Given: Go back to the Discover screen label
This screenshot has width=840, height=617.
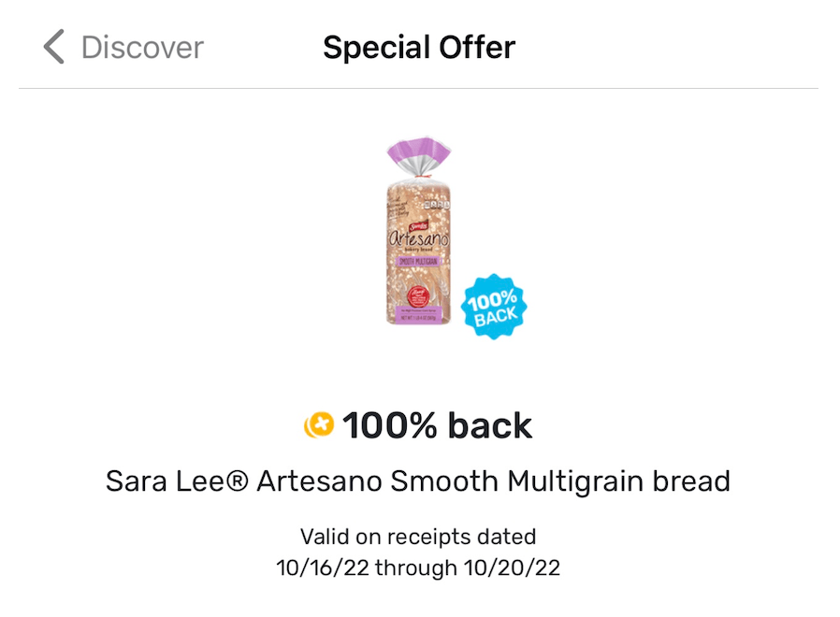Looking at the screenshot, I should tap(142, 47).
